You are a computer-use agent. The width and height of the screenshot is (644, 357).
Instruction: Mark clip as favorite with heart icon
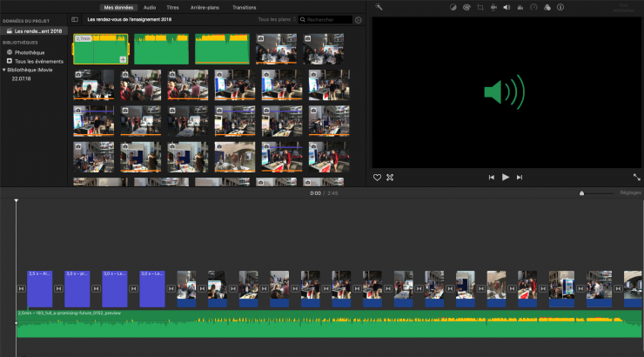point(378,177)
